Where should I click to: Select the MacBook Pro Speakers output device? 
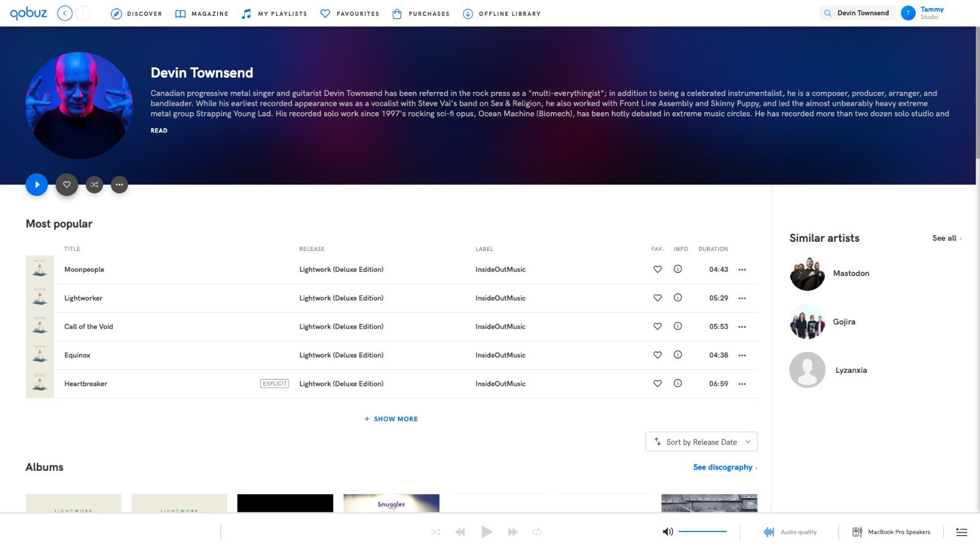[891, 532]
